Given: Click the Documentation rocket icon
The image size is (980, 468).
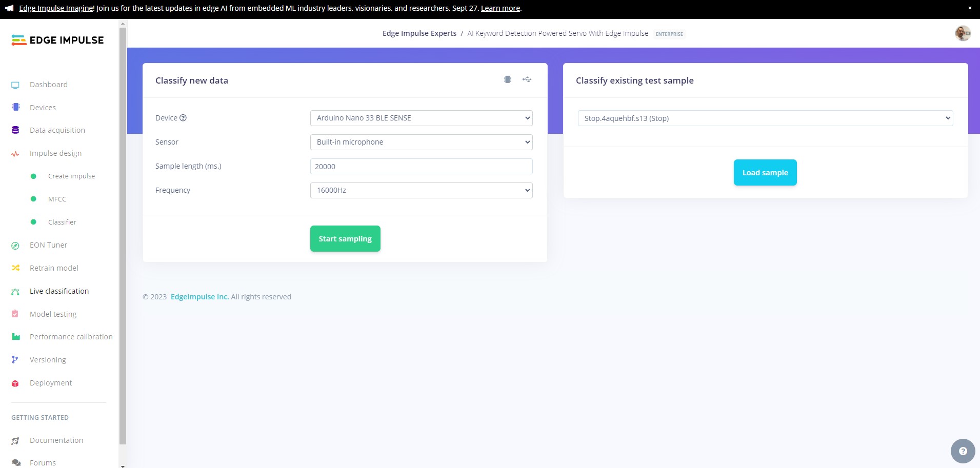Looking at the screenshot, I should (x=15, y=441).
